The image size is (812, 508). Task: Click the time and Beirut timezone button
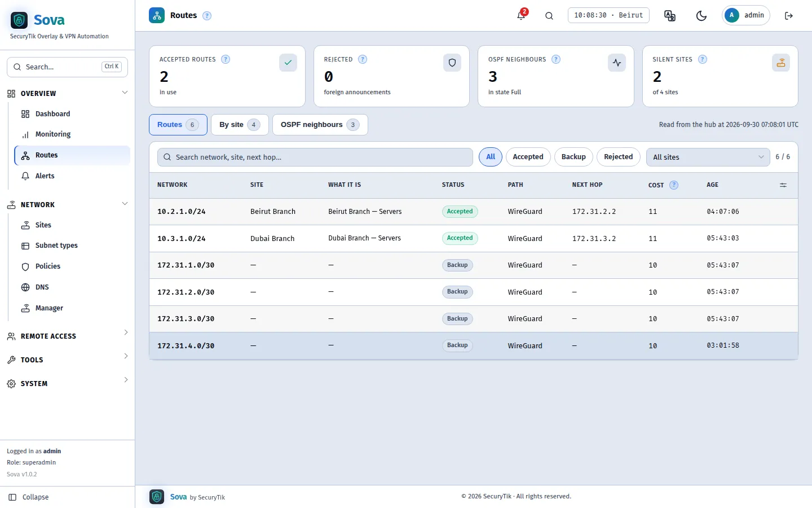(x=608, y=15)
